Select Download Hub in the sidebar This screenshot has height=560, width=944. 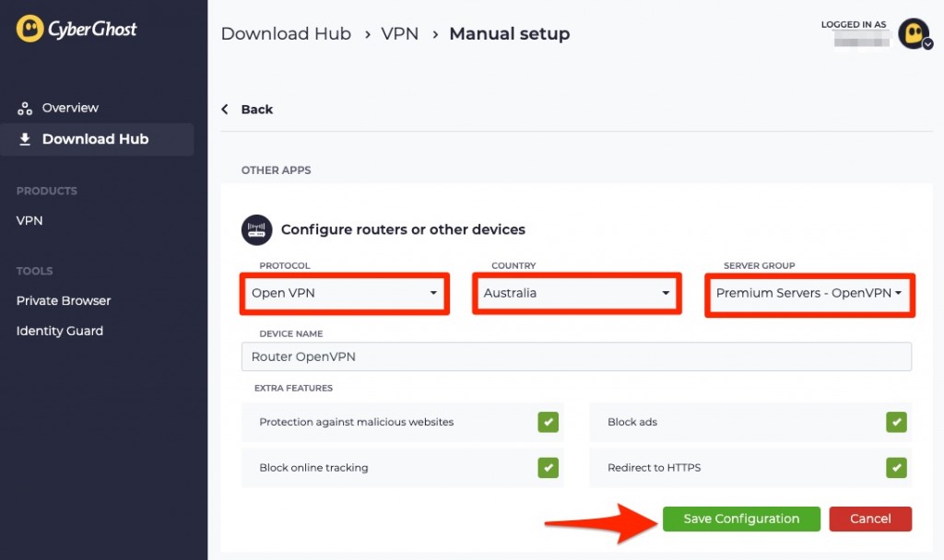coord(97,140)
